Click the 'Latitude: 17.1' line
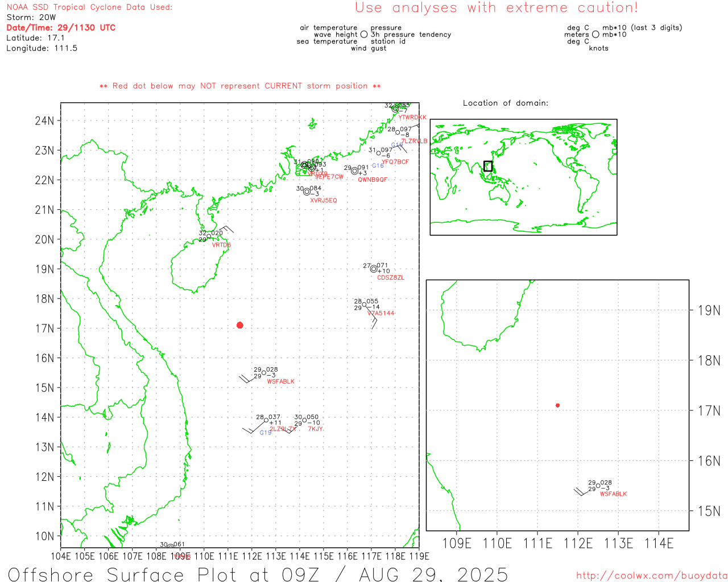Viewport: 728px width, 582px height. 35,38
